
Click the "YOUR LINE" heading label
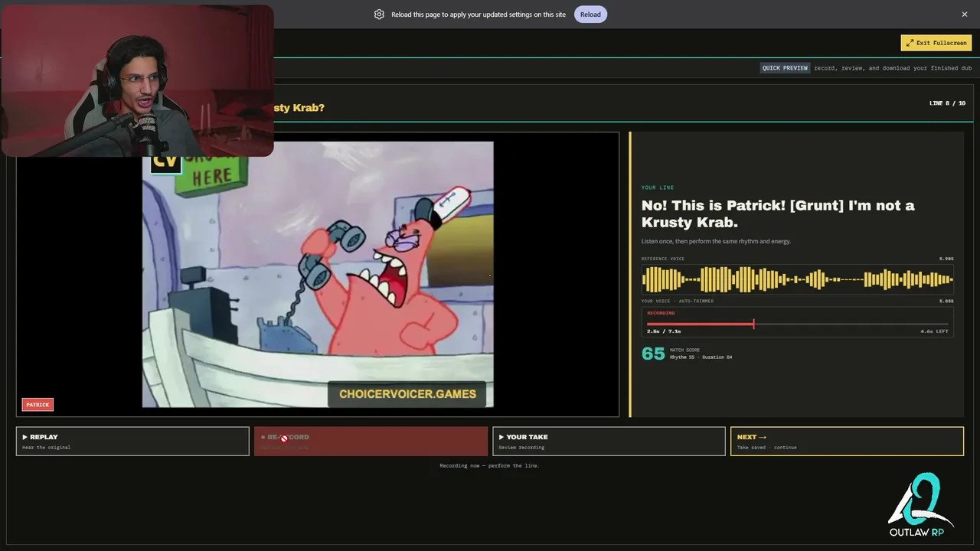tap(658, 187)
